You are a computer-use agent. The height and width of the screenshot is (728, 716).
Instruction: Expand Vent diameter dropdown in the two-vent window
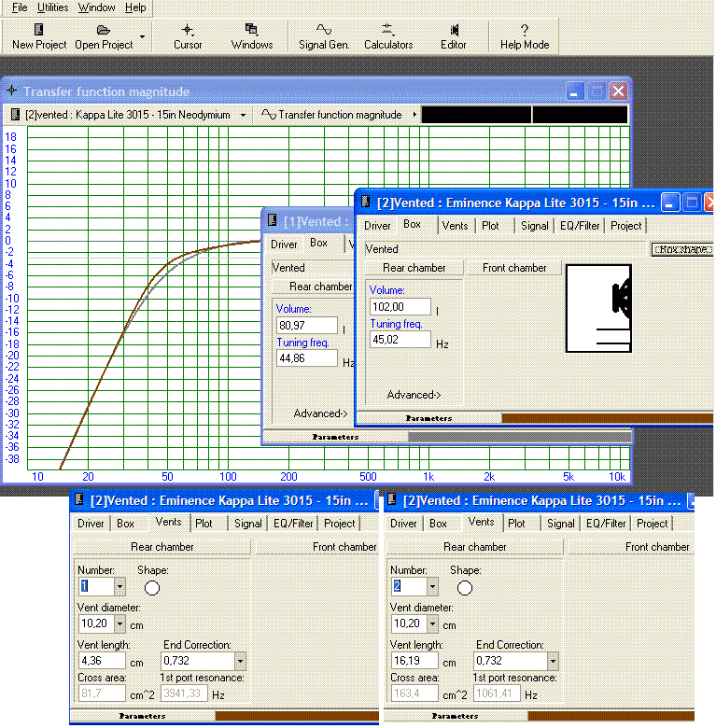(x=432, y=624)
